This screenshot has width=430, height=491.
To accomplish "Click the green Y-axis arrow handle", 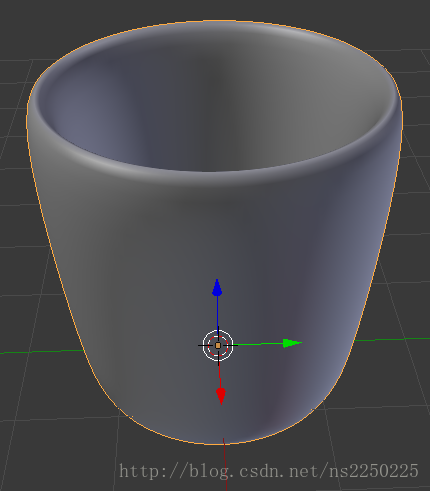I will [292, 343].
